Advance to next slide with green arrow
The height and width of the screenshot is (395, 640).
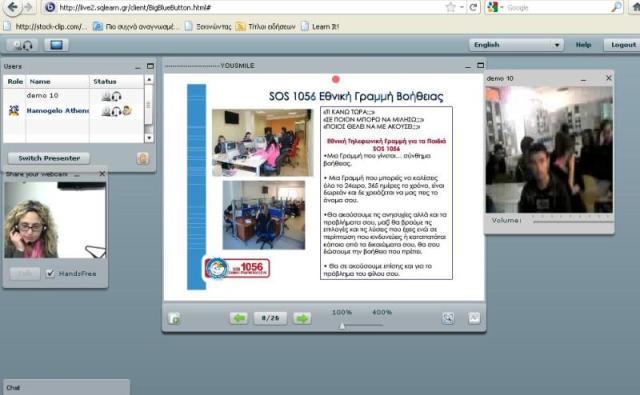coord(302,318)
